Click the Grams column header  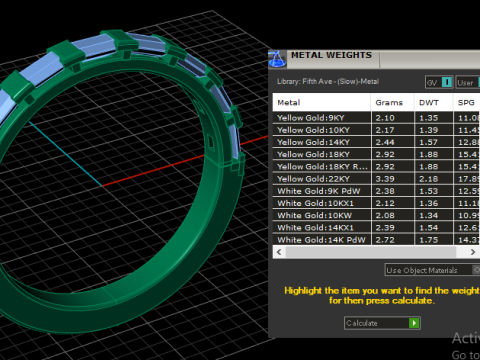[x=392, y=102]
